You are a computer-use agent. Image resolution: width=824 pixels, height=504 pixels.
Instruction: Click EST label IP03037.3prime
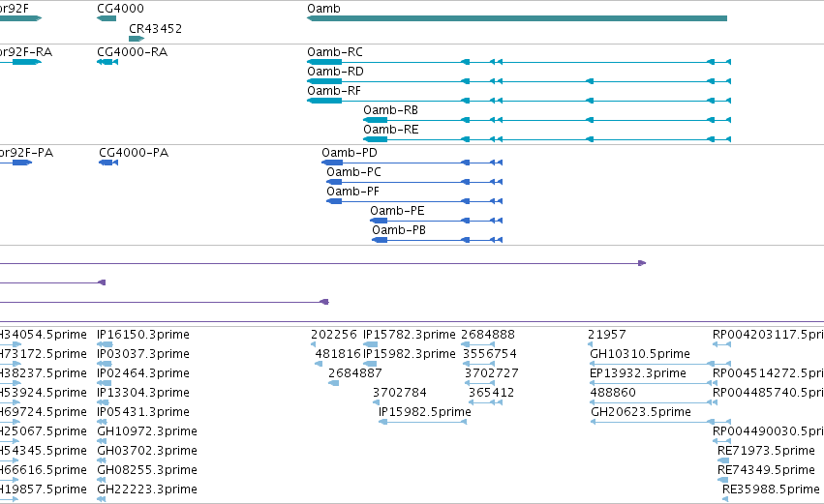143,354
